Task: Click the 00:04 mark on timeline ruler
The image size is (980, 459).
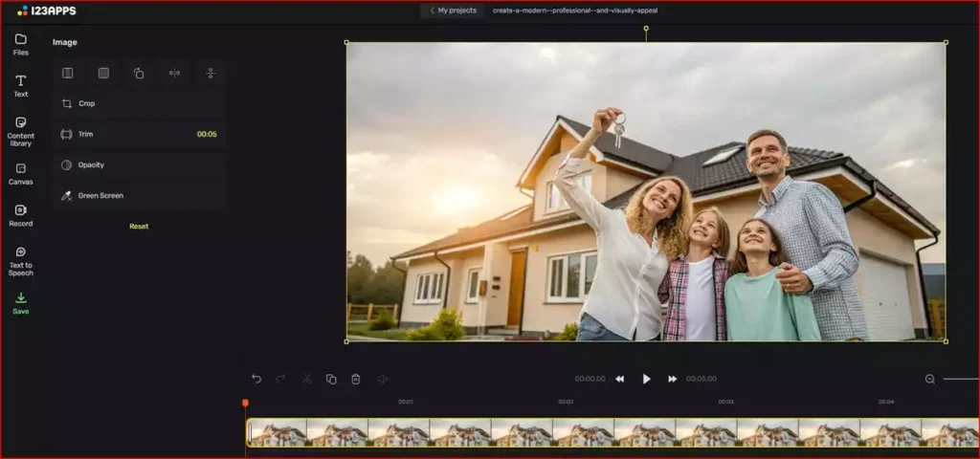Action: tap(886, 402)
